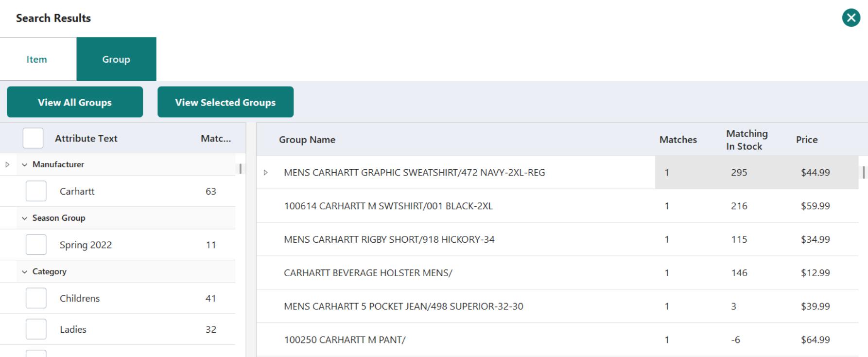Collapse the Manufacturer section chevron
Image resolution: width=868 pixels, height=357 pixels.
pos(24,165)
